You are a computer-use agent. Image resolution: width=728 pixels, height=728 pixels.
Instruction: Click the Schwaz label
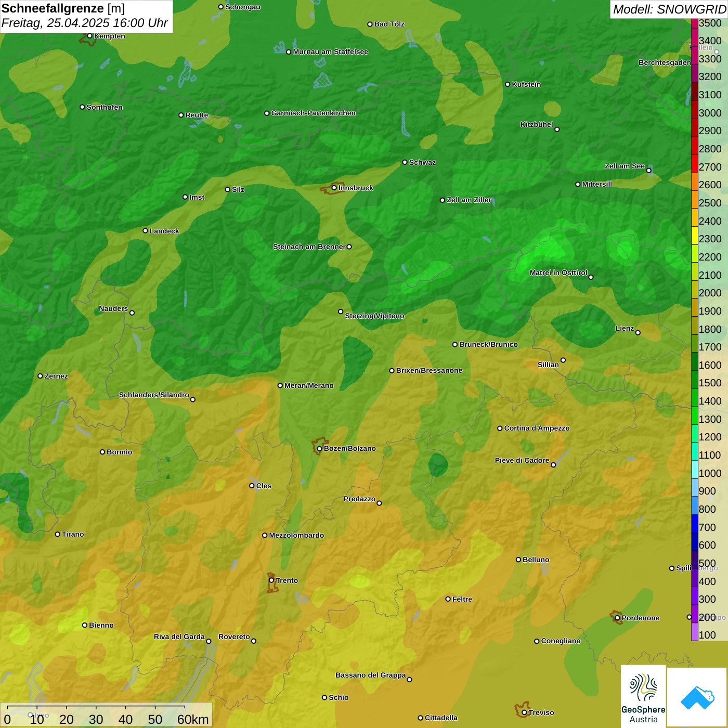click(x=423, y=162)
